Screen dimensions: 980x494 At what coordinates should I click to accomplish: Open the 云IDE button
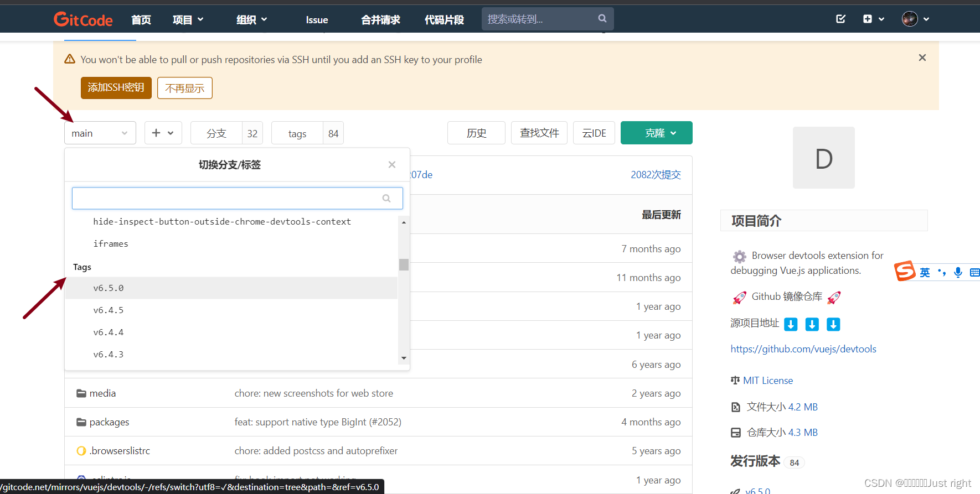coord(594,133)
